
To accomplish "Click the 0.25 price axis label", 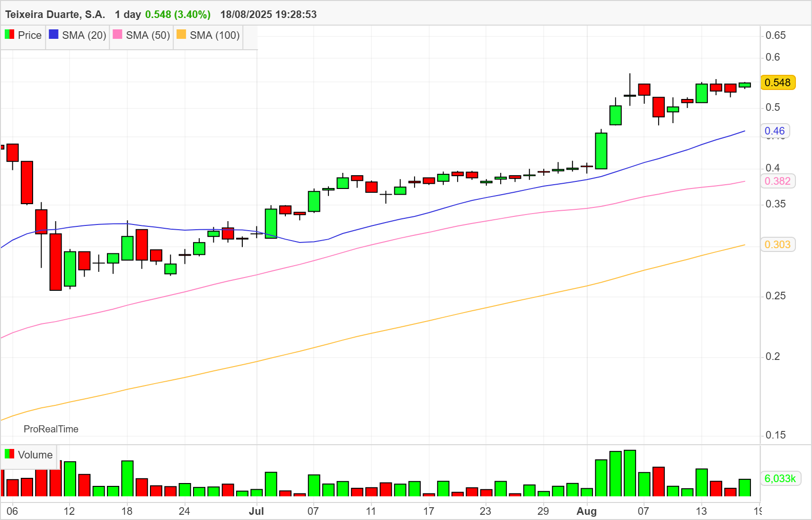I will coord(776,296).
